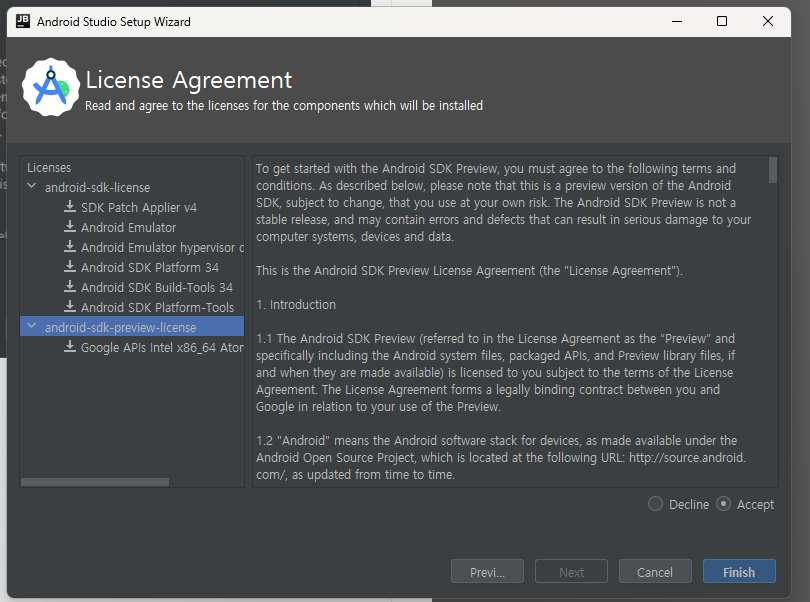Click the Licenses tree horizontal scrollbar
The width and height of the screenshot is (810, 602).
(95, 482)
